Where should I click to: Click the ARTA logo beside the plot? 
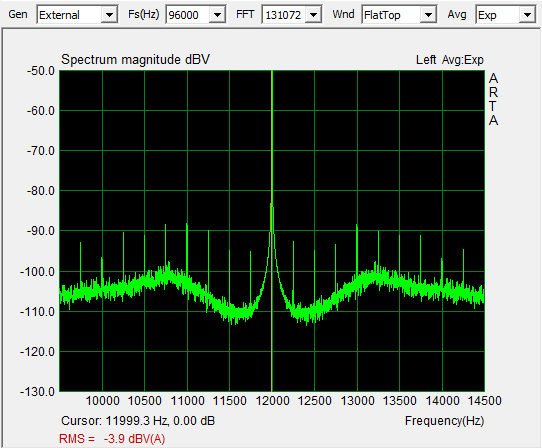point(493,99)
